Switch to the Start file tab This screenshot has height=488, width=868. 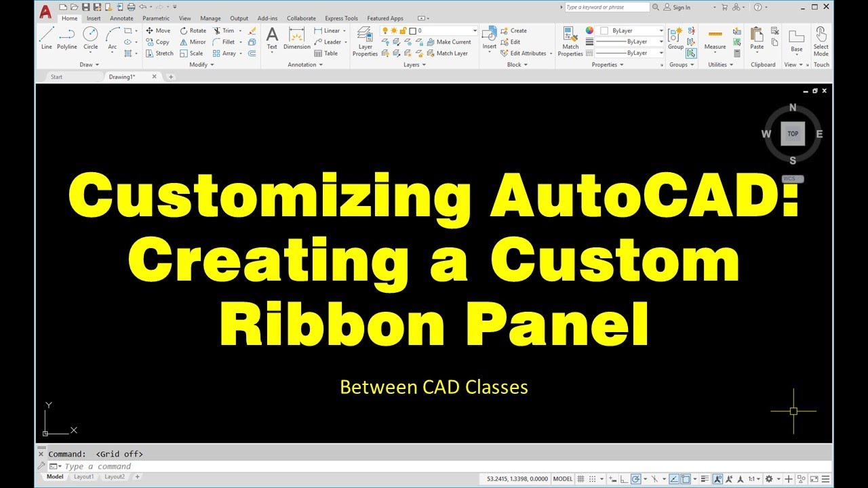[56, 77]
